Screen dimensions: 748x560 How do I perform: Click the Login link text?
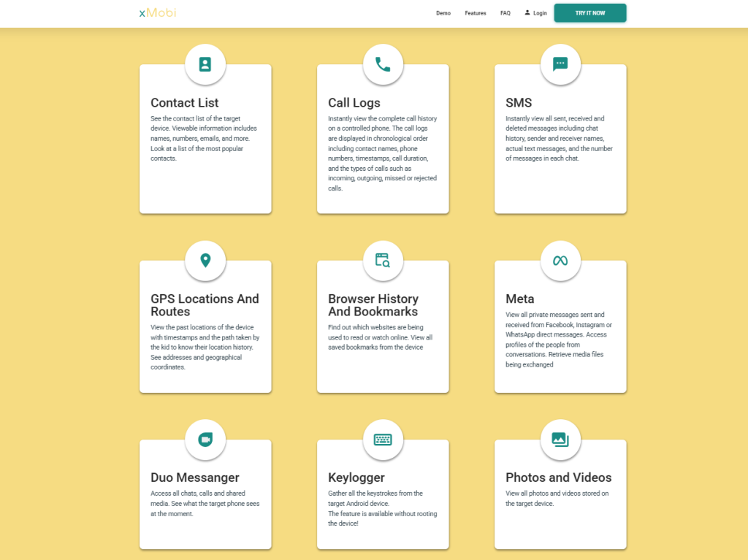click(540, 13)
